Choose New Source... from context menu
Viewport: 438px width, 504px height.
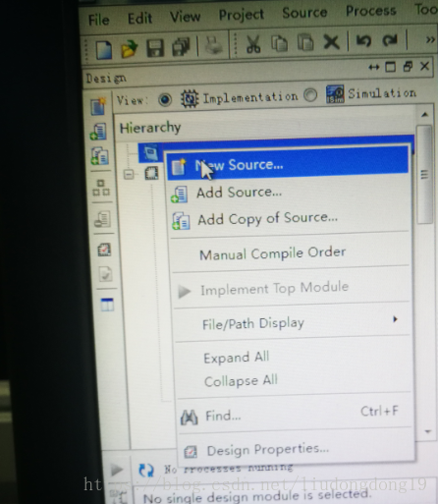tap(288, 164)
